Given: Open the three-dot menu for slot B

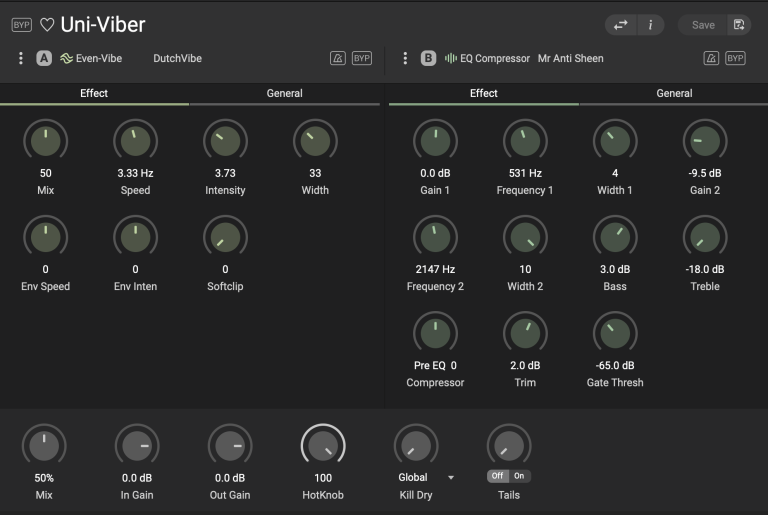Looking at the screenshot, I should pyautogui.click(x=405, y=58).
